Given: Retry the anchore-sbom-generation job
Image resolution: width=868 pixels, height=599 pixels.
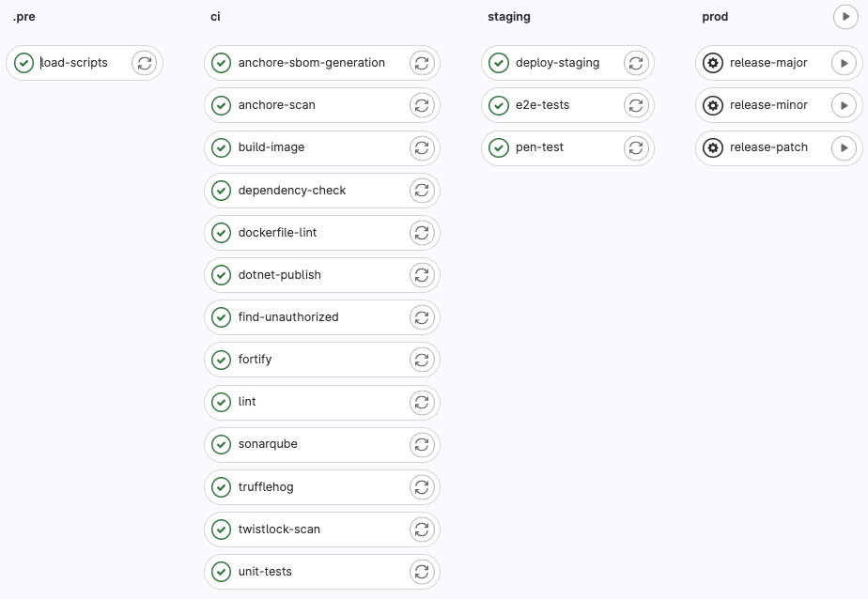Looking at the screenshot, I should tap(422, 63).
